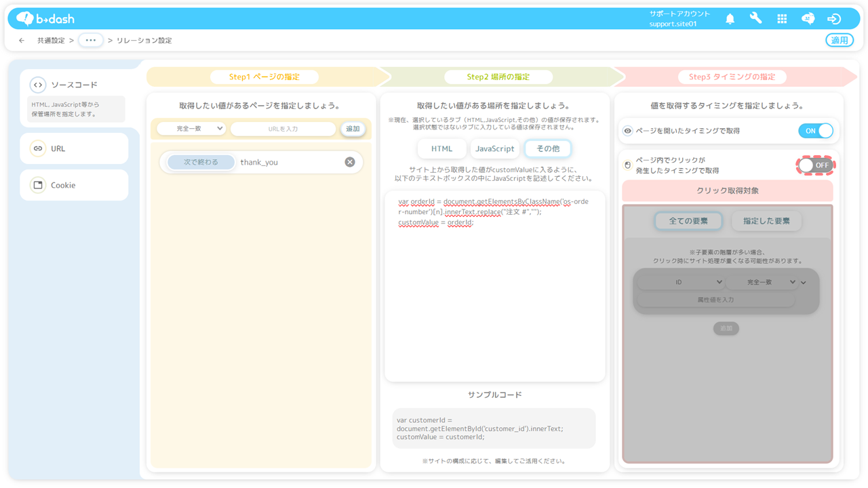
Task: Click the 次で終わる condition label
Action: click(x=201, y=162)
